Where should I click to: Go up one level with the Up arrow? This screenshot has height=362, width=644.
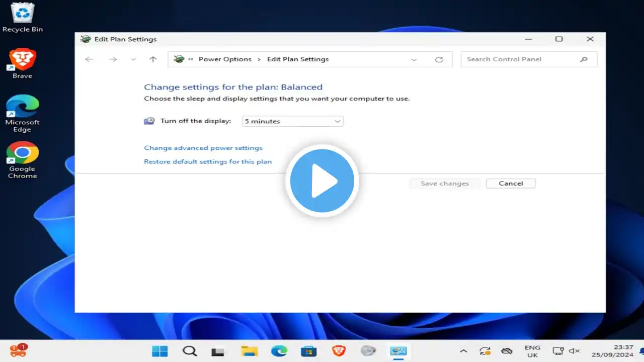pos(153,59)
